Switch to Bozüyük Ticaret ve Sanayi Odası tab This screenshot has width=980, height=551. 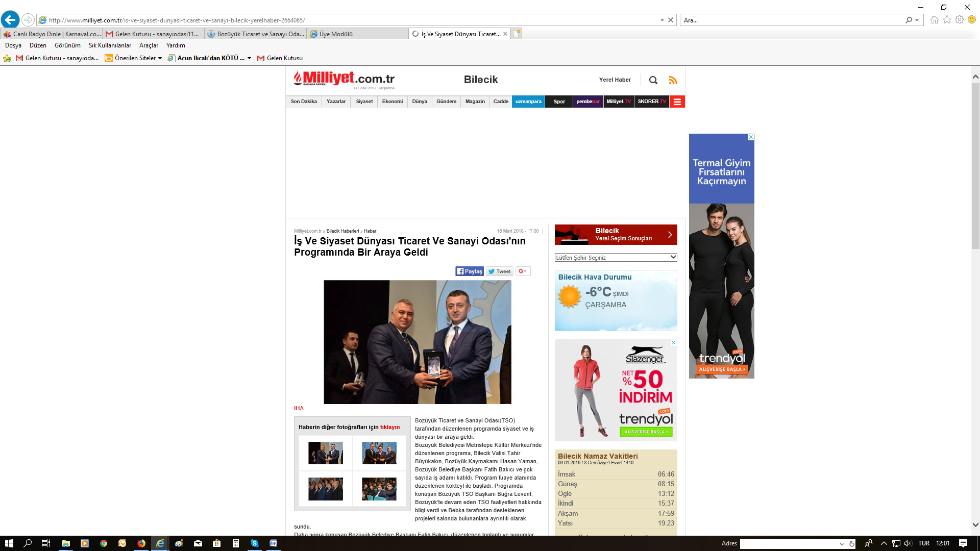pyautogui.click(x=256, y=34)
